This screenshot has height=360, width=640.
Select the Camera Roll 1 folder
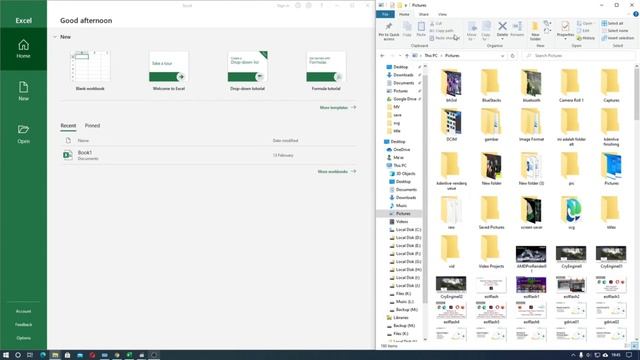(x=571, y=85)
